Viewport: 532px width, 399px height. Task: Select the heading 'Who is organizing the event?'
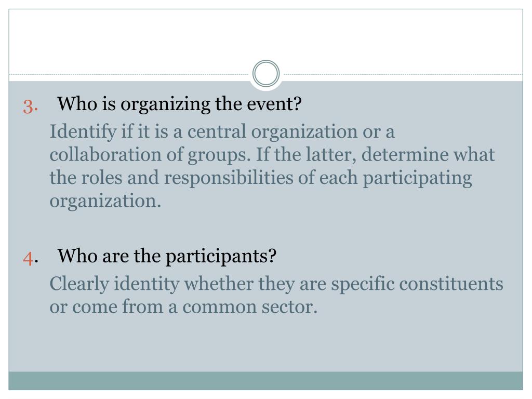pyautogui.click(x=179, y=104)
